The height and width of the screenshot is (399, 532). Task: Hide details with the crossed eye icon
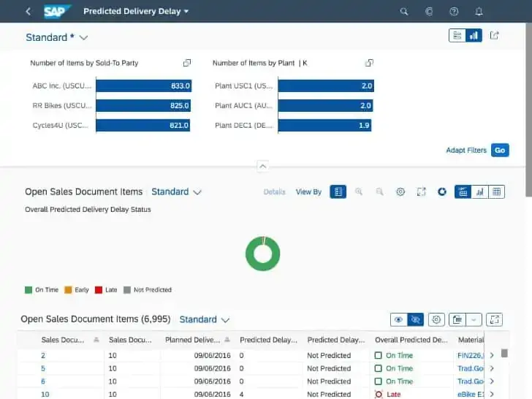(415, 319)
